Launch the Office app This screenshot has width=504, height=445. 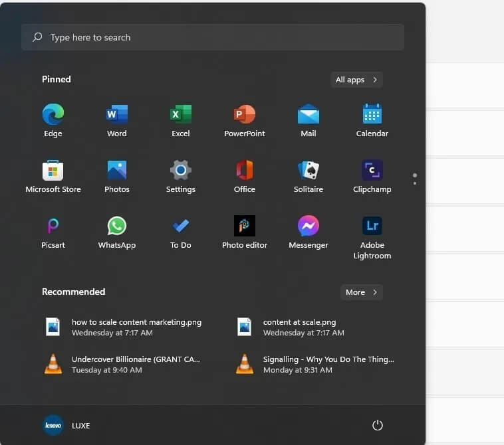[x=245, y=176]
